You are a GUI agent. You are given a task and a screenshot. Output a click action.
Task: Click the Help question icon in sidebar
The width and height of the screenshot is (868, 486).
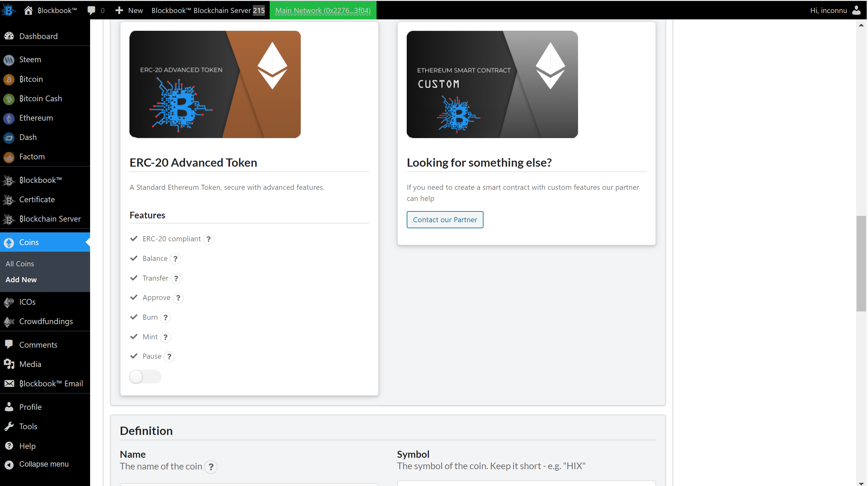pyautogui.click(x=9, y=446)
